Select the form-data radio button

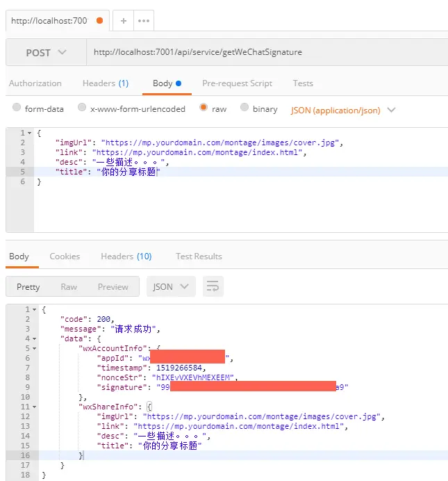click(17, 107)
